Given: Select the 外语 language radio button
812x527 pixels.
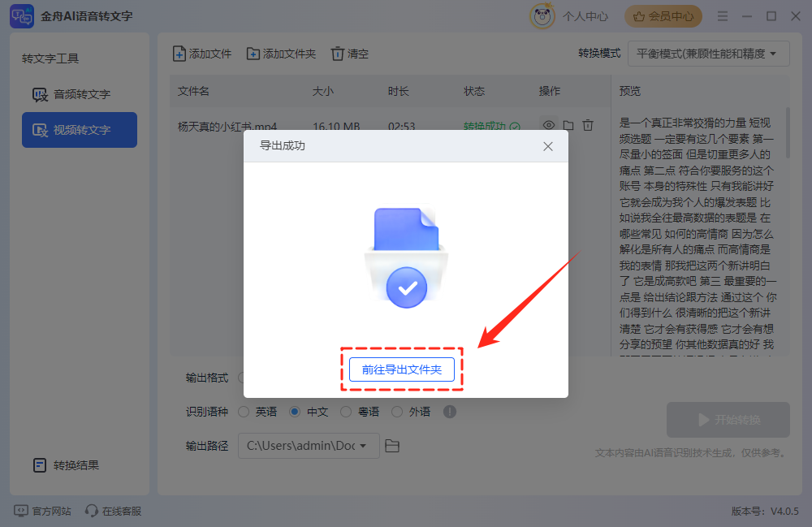Looking at the screenshot, I should (x=397, y=412).
